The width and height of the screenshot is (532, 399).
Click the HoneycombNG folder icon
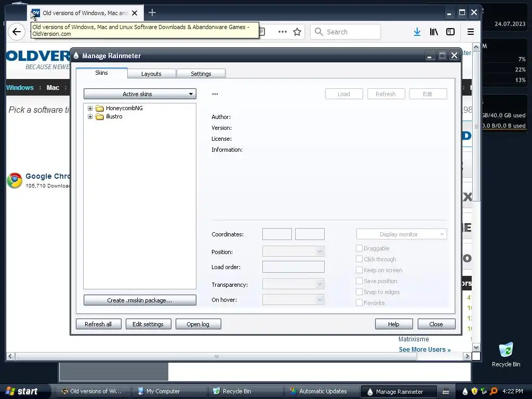99,108
